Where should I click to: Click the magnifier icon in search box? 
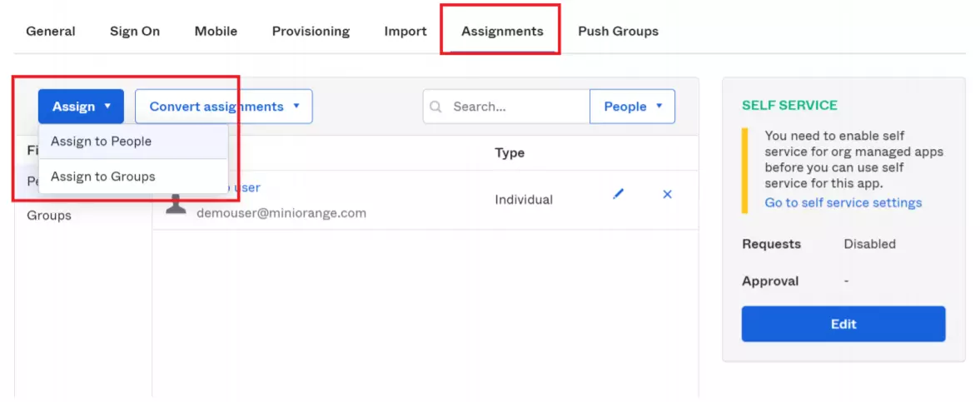pyautogui.click(x=435, y=107)
